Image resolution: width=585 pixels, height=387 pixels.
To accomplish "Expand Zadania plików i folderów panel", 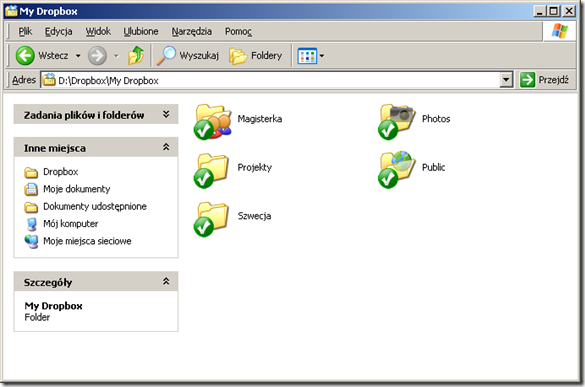I will [166, 115].
